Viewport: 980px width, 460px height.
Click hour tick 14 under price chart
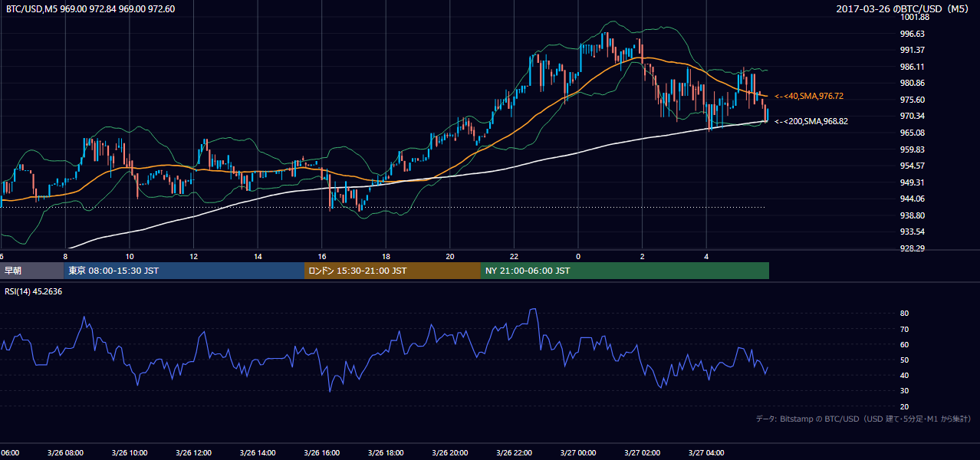tap(258, 256)
